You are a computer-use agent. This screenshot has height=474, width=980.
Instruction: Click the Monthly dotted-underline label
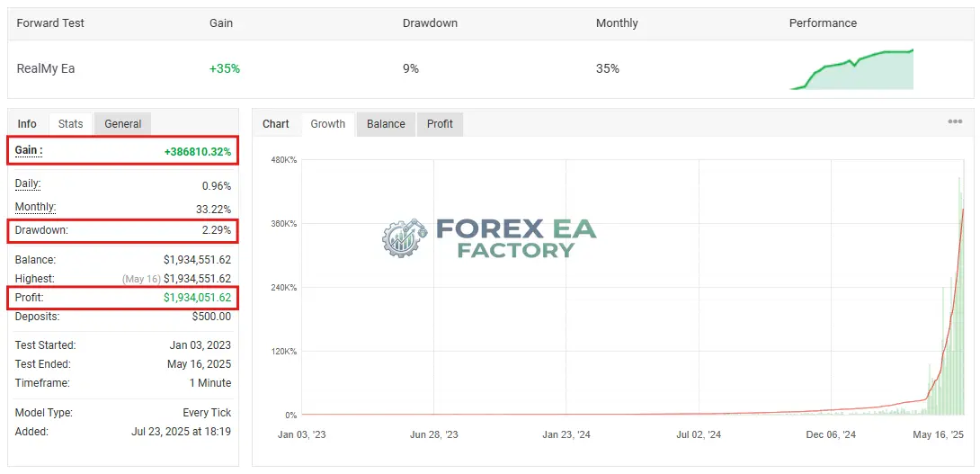pyautogui.click(x=35, y=207)
